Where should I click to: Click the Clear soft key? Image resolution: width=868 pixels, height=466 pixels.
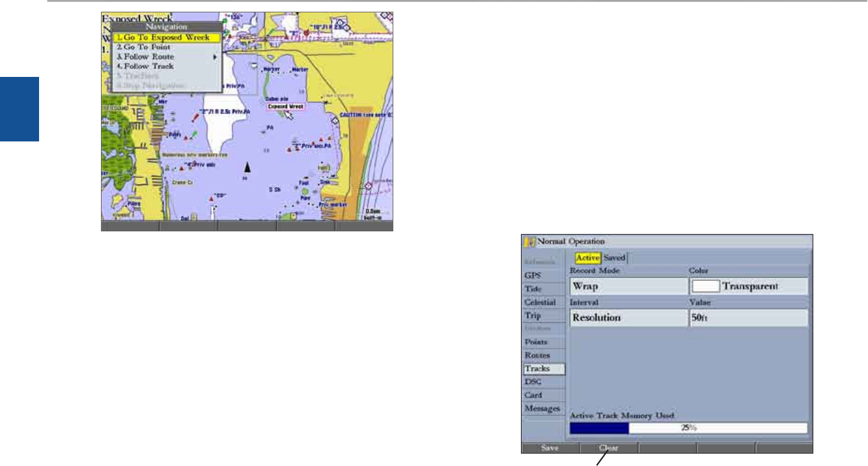pos(609,448)
